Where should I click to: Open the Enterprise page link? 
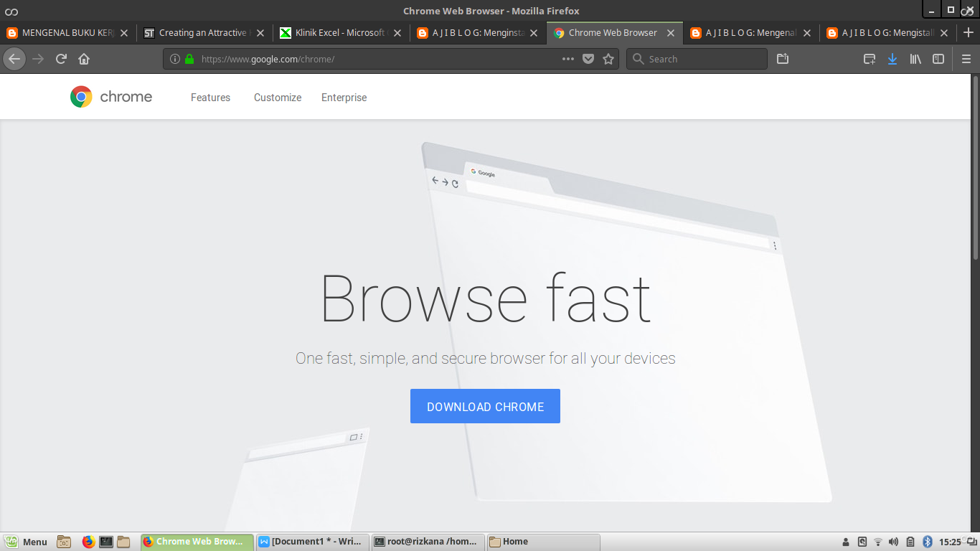click(344, 98)
